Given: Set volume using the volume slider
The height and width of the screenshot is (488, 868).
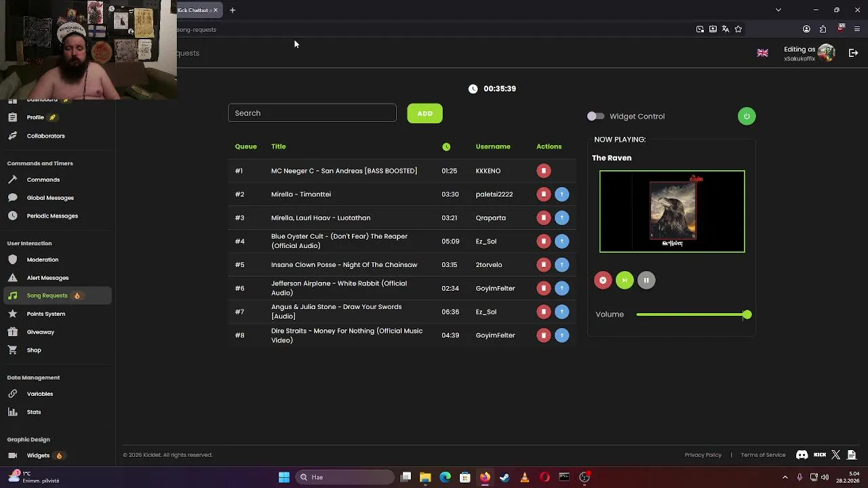Looking at the screenshot, I should click(x=694, y=314).
